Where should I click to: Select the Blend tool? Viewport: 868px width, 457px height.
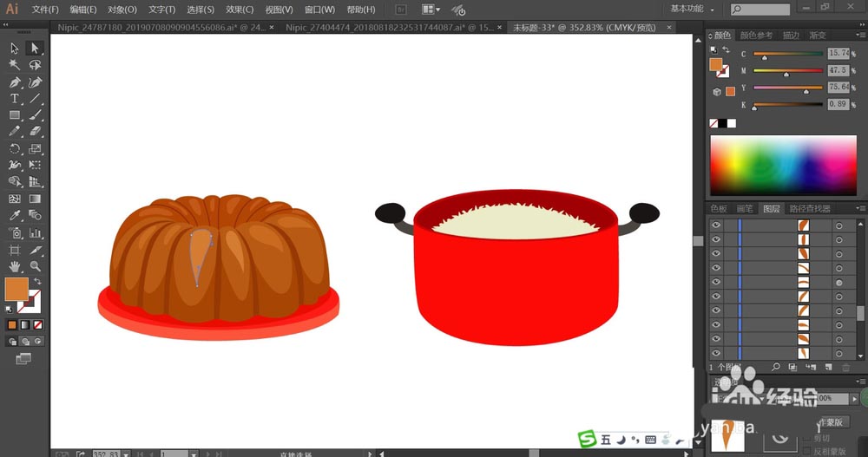(35, 215)
